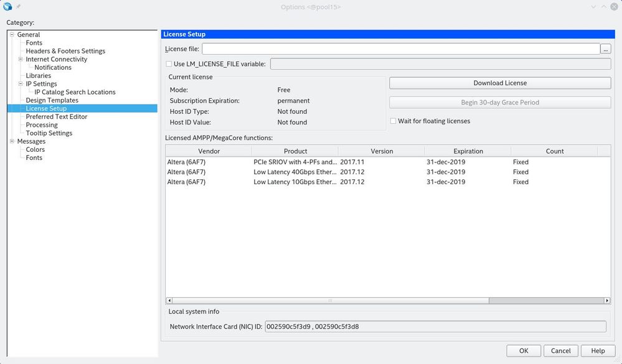622x364 pixels.
Task: Click the OK button
Action: [x=524, y=351]
